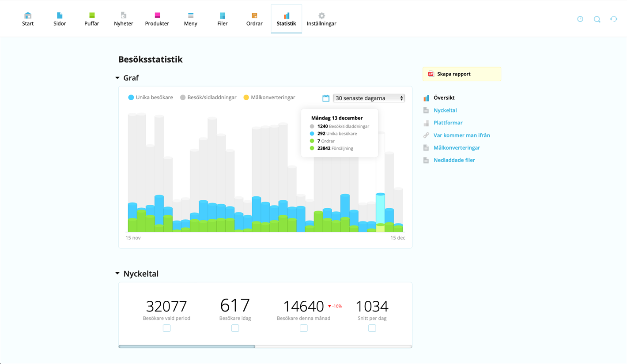Screen dimensions: 627x364
Task: Click the 617 Besökare idag value
Action: point(235,305)
